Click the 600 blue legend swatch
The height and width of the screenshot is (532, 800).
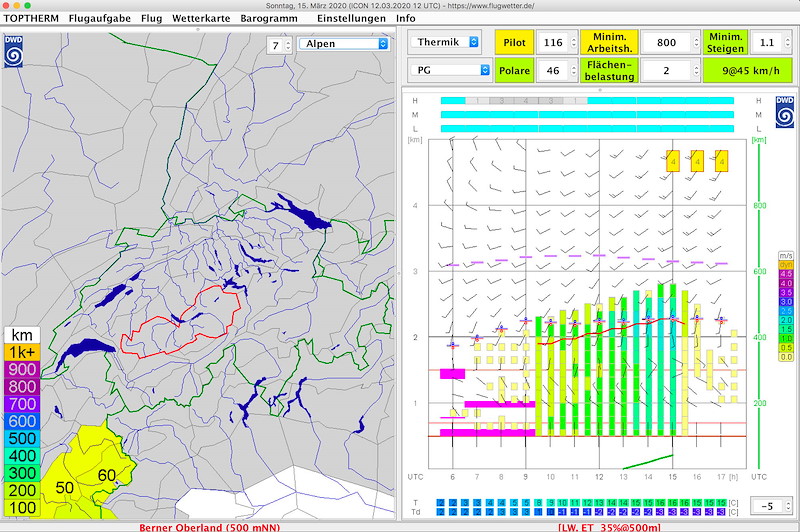coord(22,421)
